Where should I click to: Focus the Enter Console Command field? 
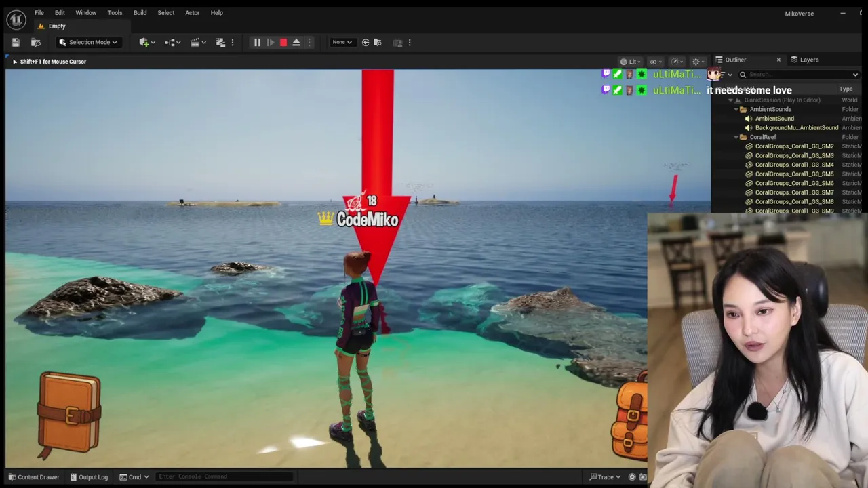pos(224,476)
